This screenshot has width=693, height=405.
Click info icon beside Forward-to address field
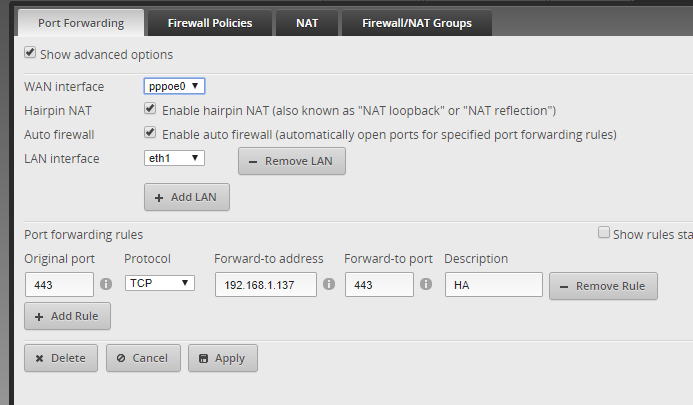[329, 284]
